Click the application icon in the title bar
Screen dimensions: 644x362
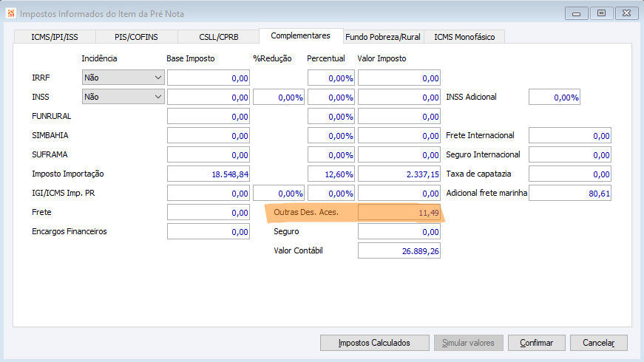(10, 13)
